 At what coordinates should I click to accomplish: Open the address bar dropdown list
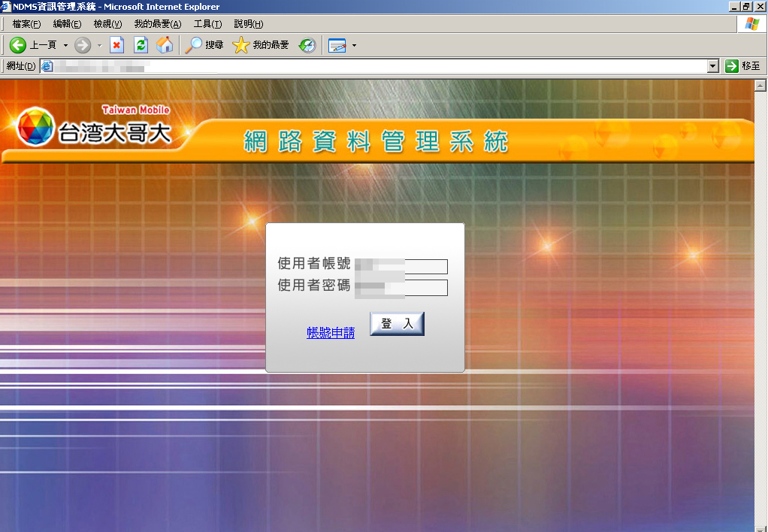(713, 66)
